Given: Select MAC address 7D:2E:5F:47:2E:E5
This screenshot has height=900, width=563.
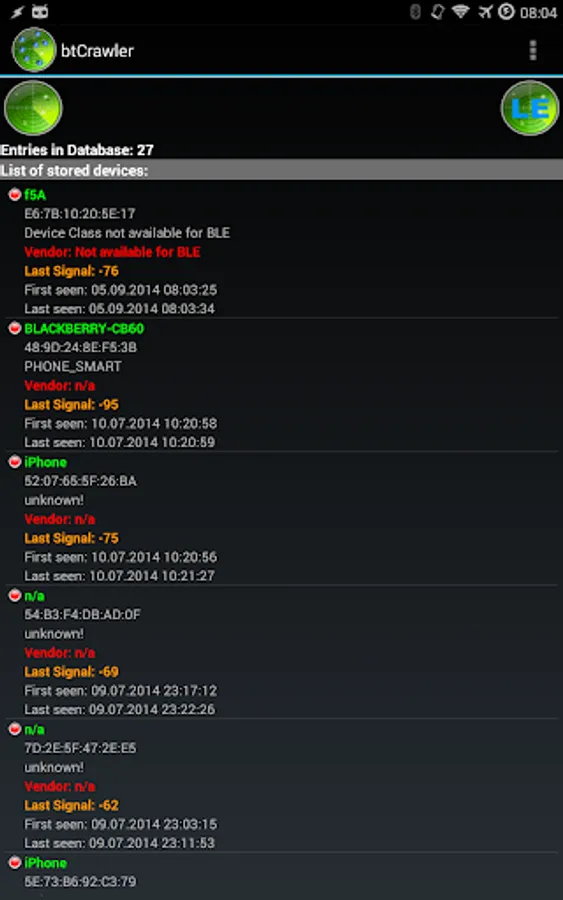Looking at the screenshot, I should point(80,748).
